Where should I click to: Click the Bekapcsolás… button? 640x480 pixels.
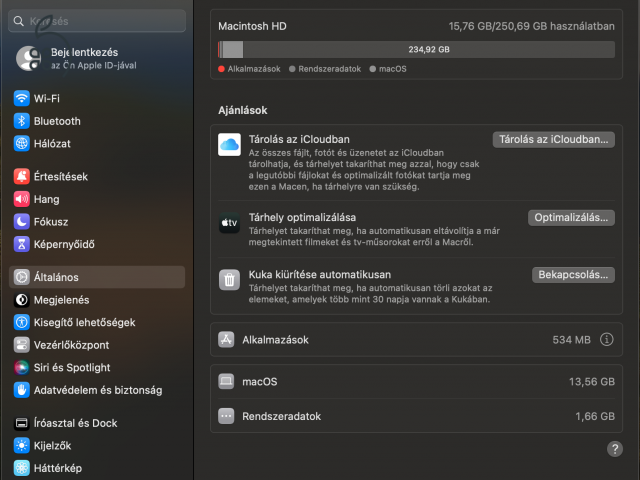(573, 275)
